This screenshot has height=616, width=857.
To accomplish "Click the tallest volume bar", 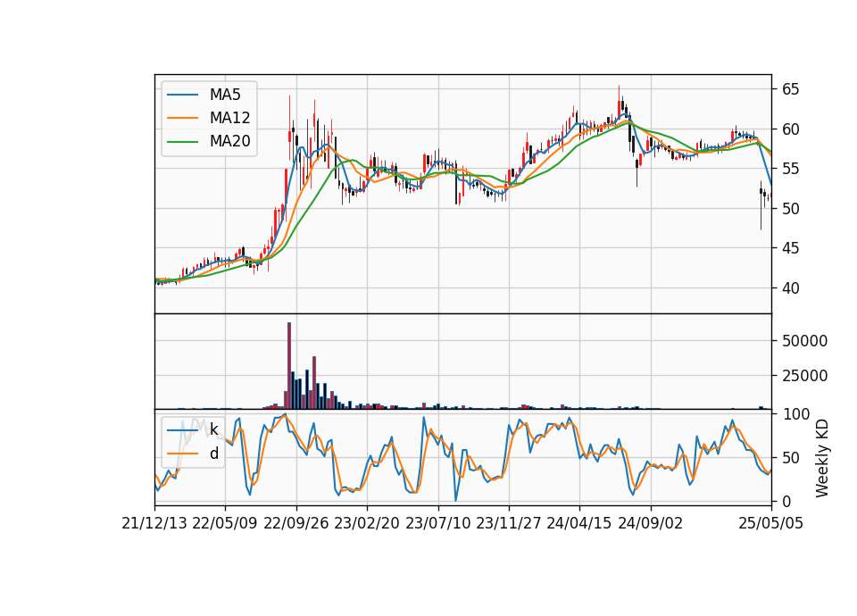I will 289,366.
